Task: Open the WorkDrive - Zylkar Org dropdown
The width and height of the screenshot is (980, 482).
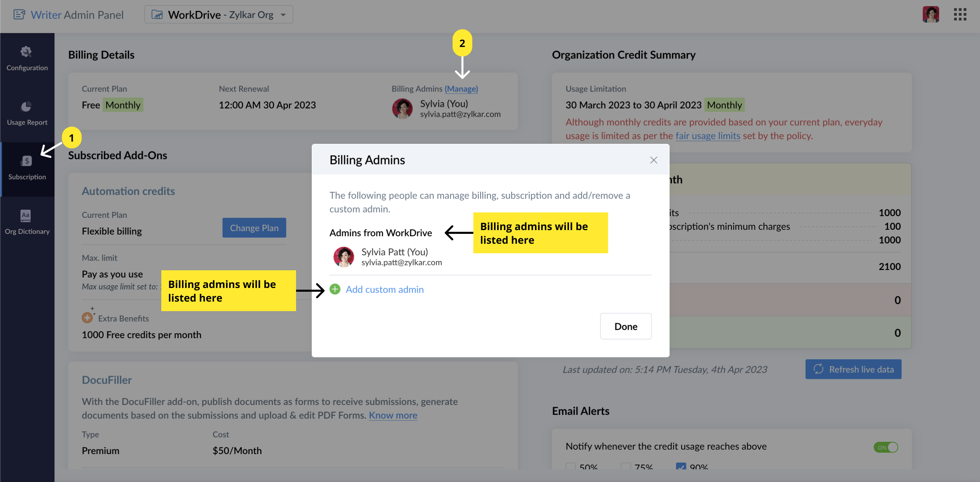Action: click(218, 14)
